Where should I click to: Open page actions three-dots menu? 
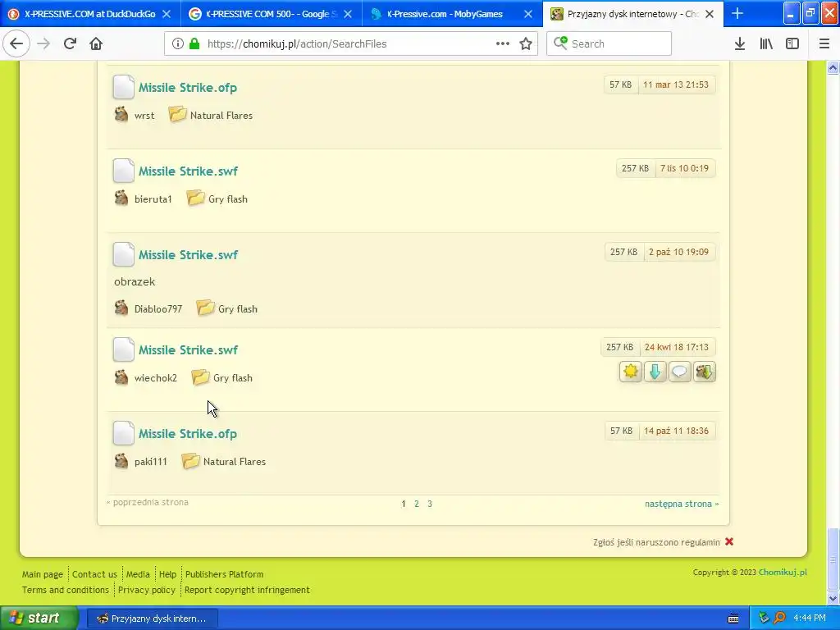click(503, 43)
